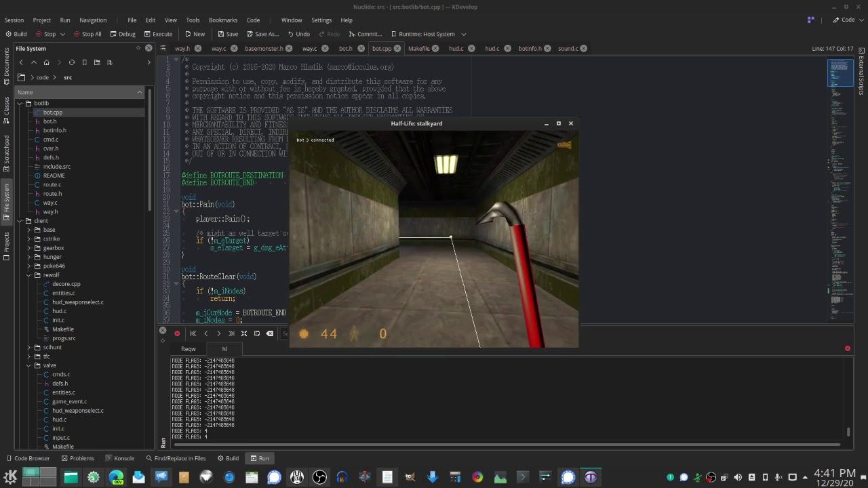This screenshot has width=868, height=488.
Task: Go back in File System panel
Action: (21, 62)
